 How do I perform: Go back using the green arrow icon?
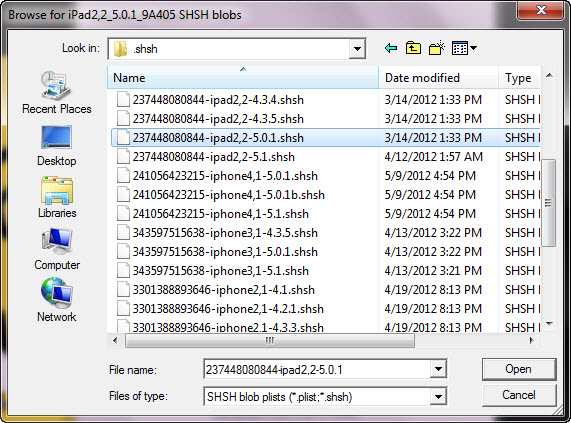coord(391,48)
